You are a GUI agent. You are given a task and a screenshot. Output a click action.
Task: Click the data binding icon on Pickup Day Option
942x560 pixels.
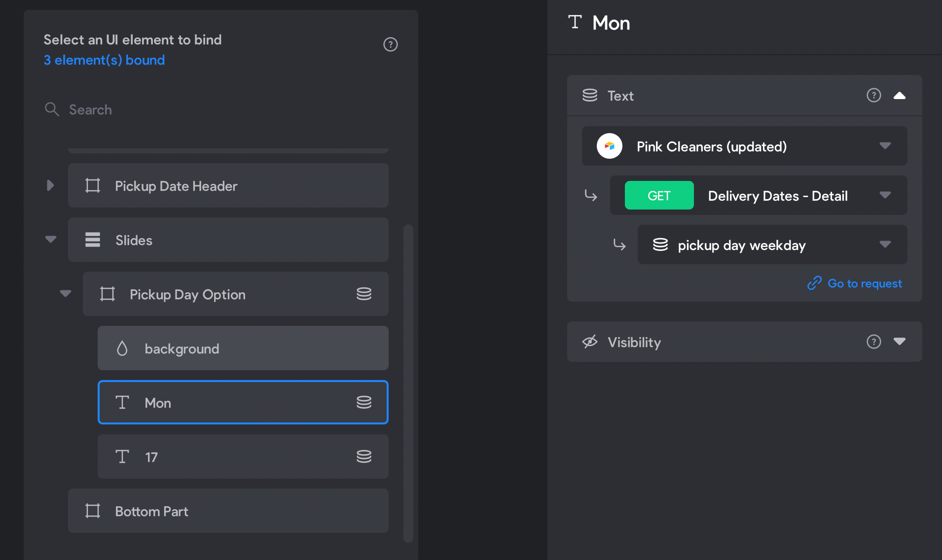click(364, 294)
